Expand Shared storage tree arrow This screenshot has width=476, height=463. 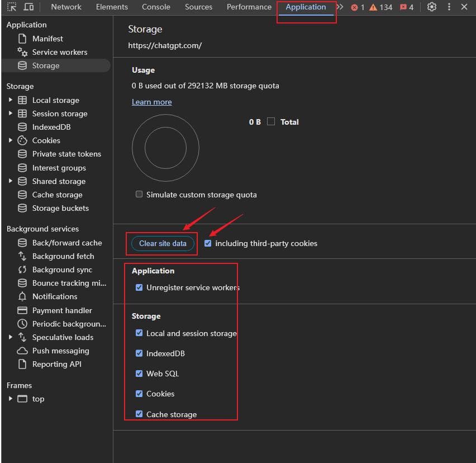(x=11, y=181)
